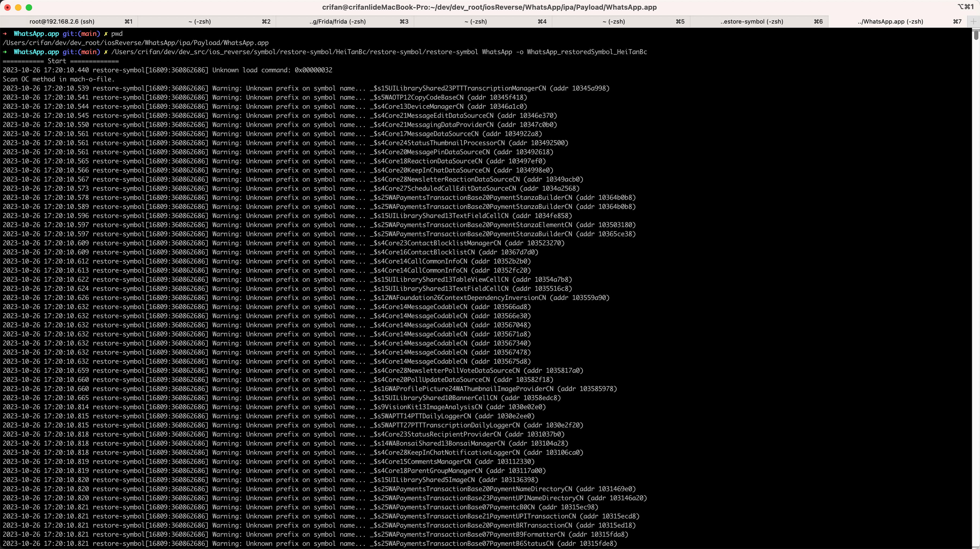The width and height of the screenshot is (980, 549).
Task: Click the '=========== Start' line
Action: (60, 61)
